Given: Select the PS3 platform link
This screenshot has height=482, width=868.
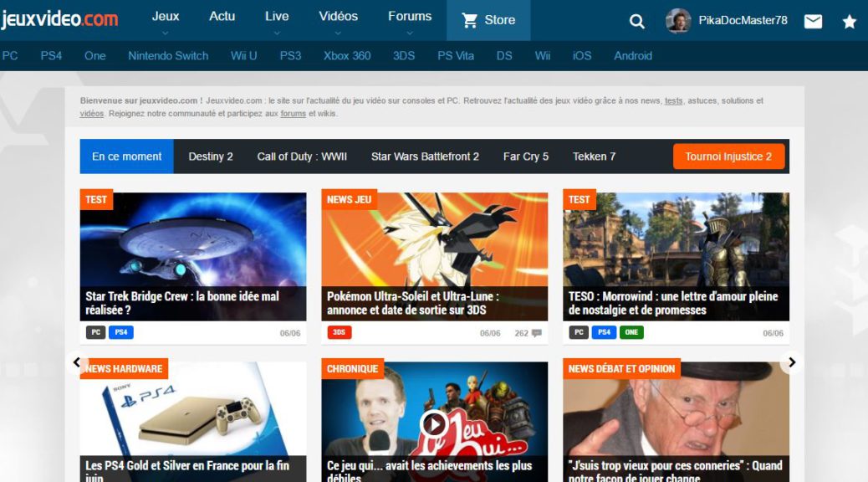Looking at the screenshot, I should (290, 56).
